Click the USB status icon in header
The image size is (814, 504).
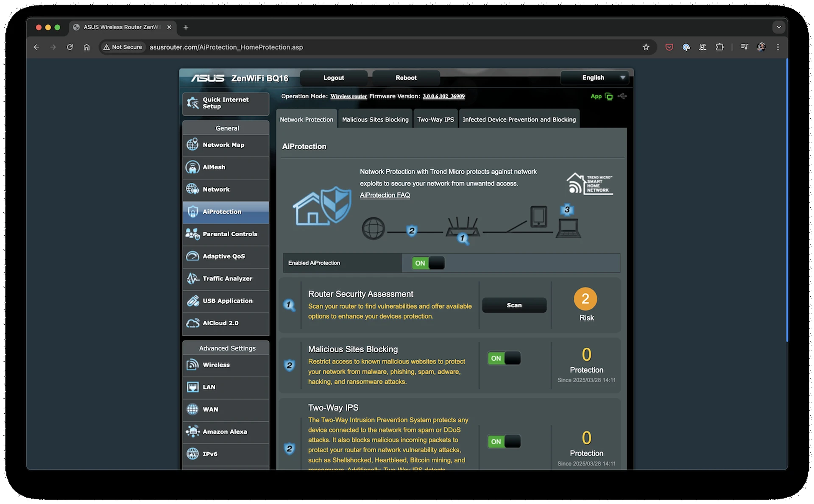tap(622, 96)
